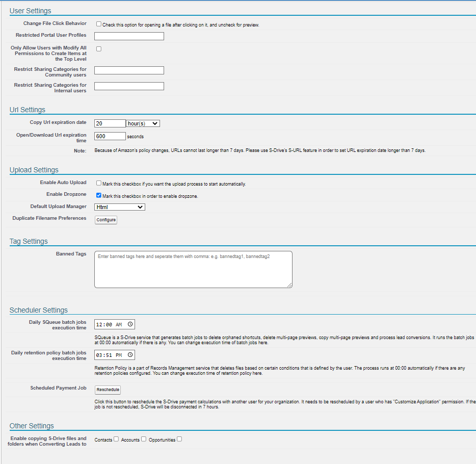The image size is (476, 464).
Task: Check the Opportunities checkbox
Action: [179, 439]
